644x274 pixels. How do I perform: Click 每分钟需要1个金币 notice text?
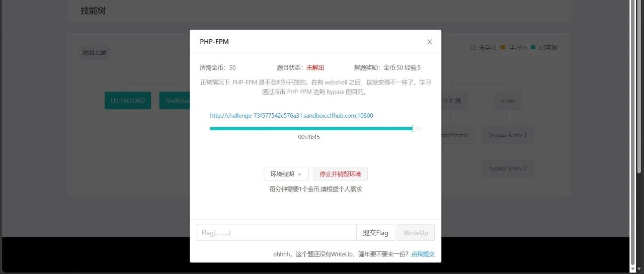(x=315, y=189)
